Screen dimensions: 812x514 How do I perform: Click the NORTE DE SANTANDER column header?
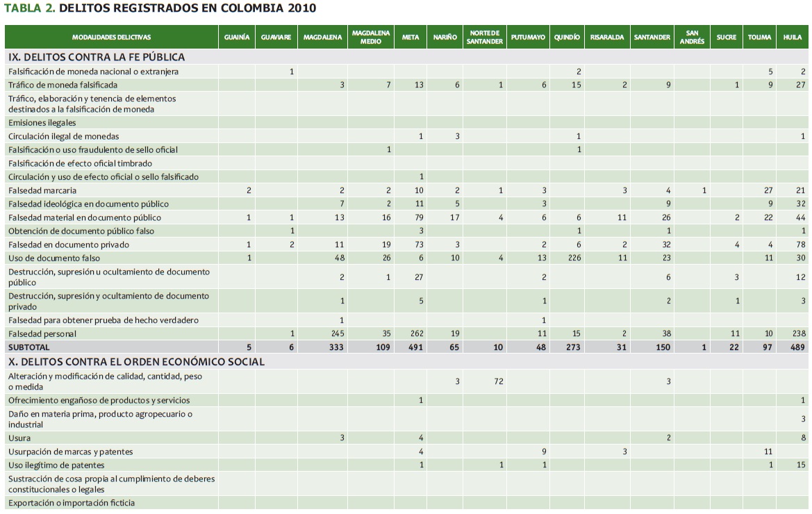486,38
